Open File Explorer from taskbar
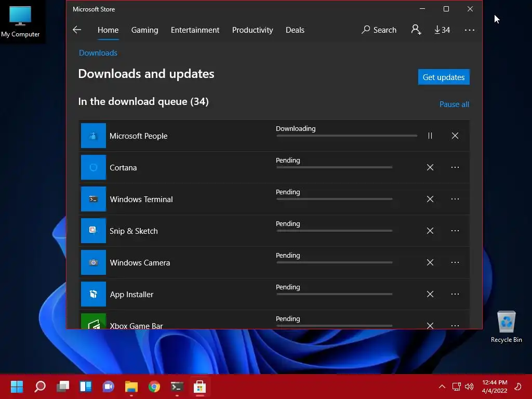The height and width of the screenshot is (399, 532). tap(131, 387)
